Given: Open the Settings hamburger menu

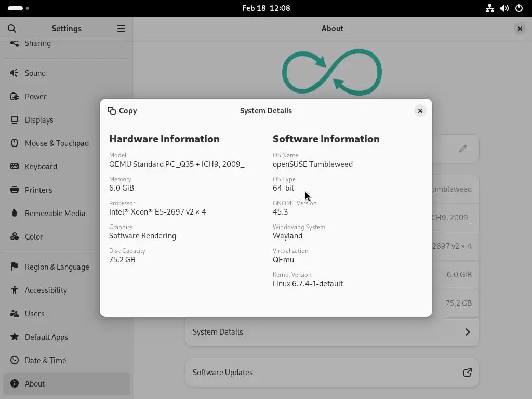Looking at the screenshot, I should (121, 29).
